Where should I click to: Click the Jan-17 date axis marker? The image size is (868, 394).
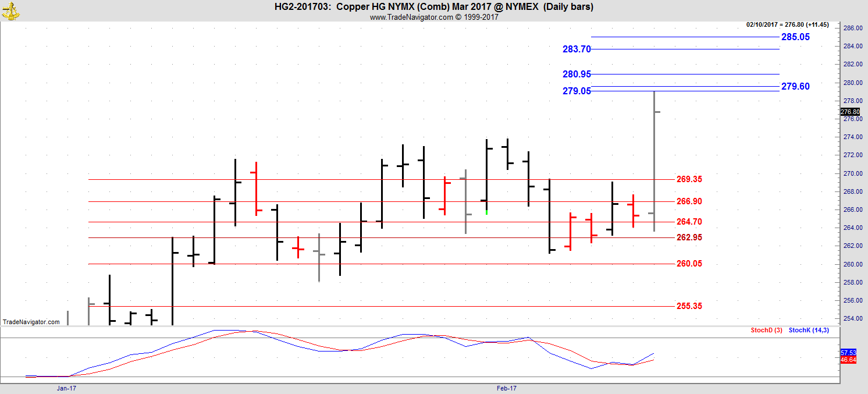[67, 388]
